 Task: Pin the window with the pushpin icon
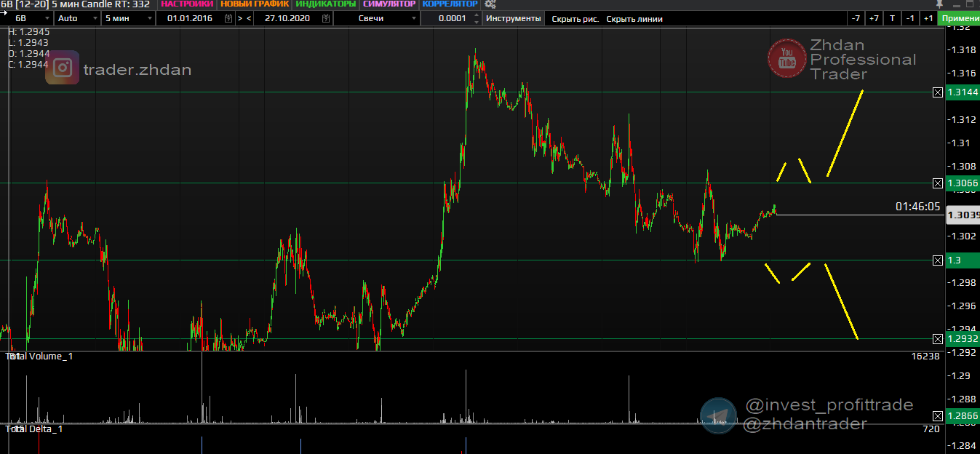click(939, 4)
